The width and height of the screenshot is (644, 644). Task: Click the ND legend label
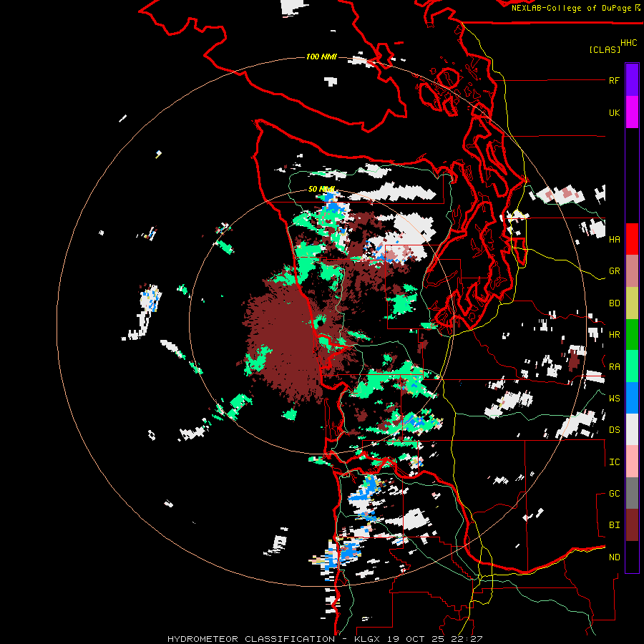pyautogui.click(x=614, y=557)
